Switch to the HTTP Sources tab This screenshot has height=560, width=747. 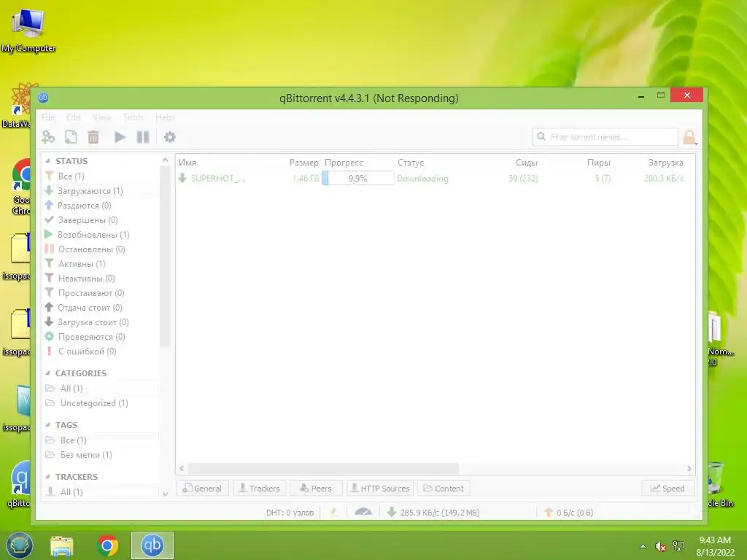[x=380, y=488]
